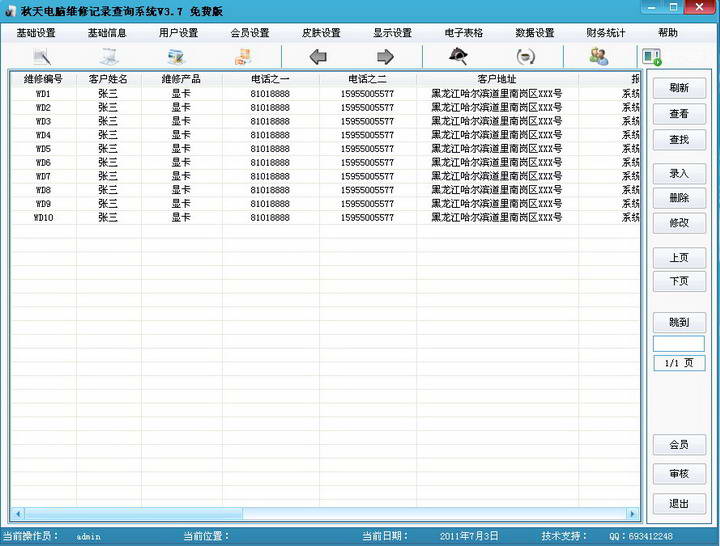Screen dimensions: 720x546
Task: Click the left arrow back icon
Action: 318,57
